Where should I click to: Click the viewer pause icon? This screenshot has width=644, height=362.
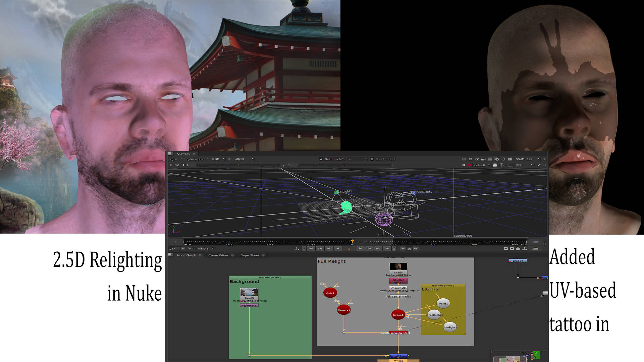coord(510,159)
